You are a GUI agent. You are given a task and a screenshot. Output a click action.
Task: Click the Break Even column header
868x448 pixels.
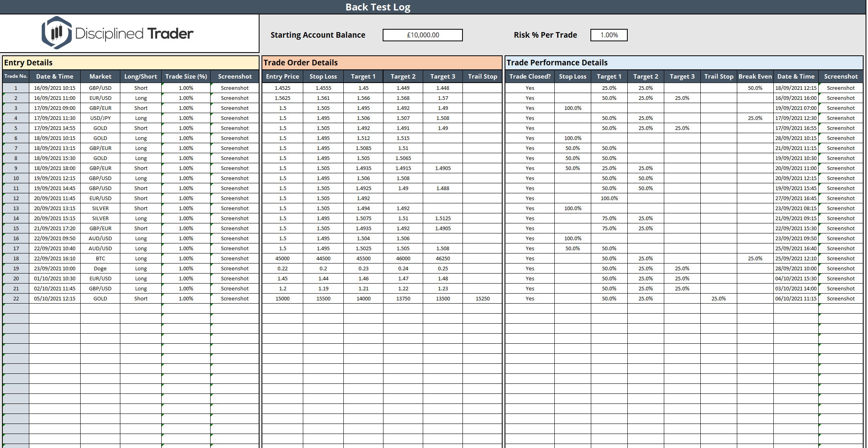tap(755, 76)
